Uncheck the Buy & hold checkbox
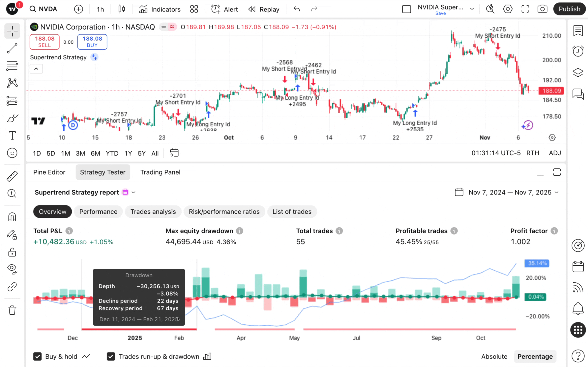The image size is (588, 367). point(37,356)
